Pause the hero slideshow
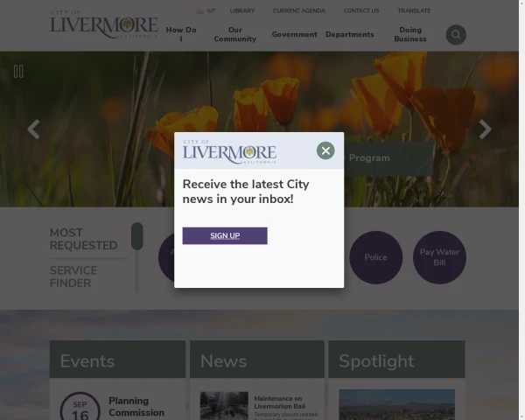 tap(18, 72)
